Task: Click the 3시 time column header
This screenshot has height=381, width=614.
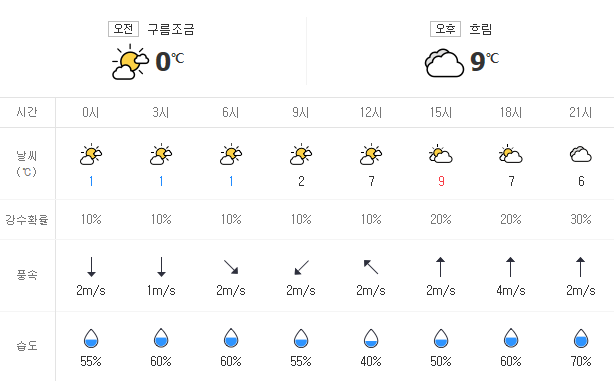Action: coord(161,113)
